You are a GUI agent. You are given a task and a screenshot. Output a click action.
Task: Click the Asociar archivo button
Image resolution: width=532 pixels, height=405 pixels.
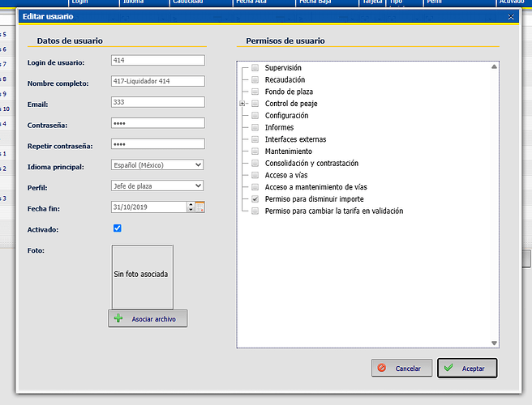coord(148,318)
